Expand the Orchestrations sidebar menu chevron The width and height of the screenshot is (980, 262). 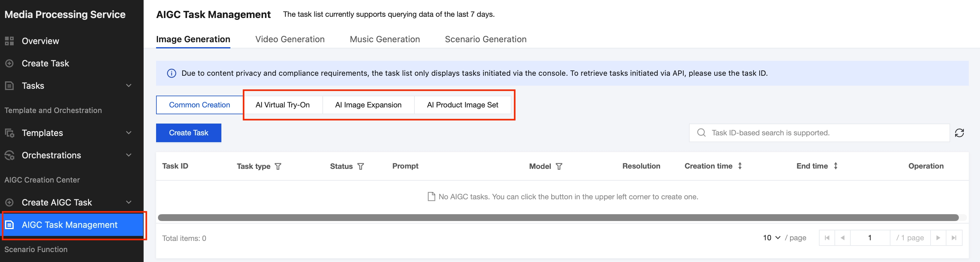[x=129, y=155]
